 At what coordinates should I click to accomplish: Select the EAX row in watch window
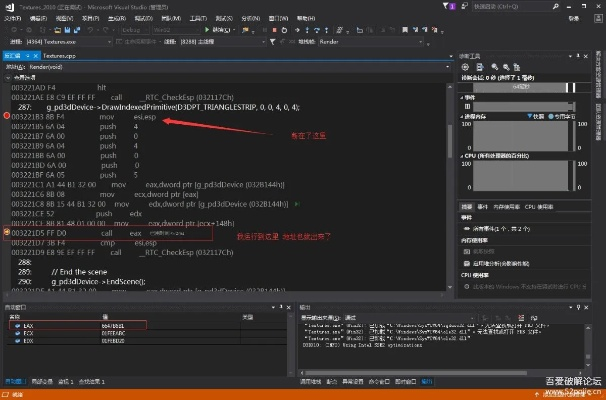pyautogui.click(x=28, y=325)
